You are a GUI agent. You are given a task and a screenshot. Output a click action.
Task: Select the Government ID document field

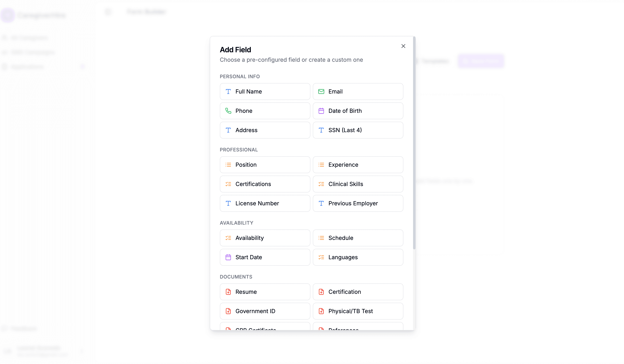pos(265,311)
